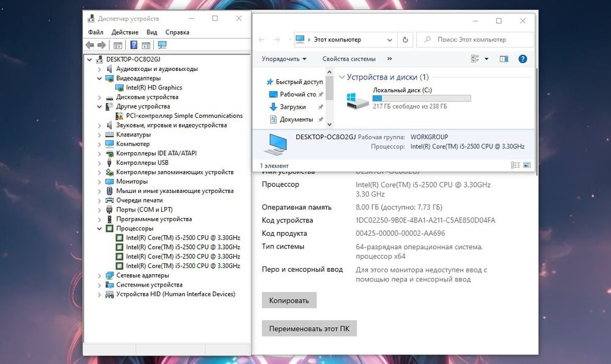Select the Порты (COM и LPT) item
This screenshot has width=611, height=364.
point(144,209)
